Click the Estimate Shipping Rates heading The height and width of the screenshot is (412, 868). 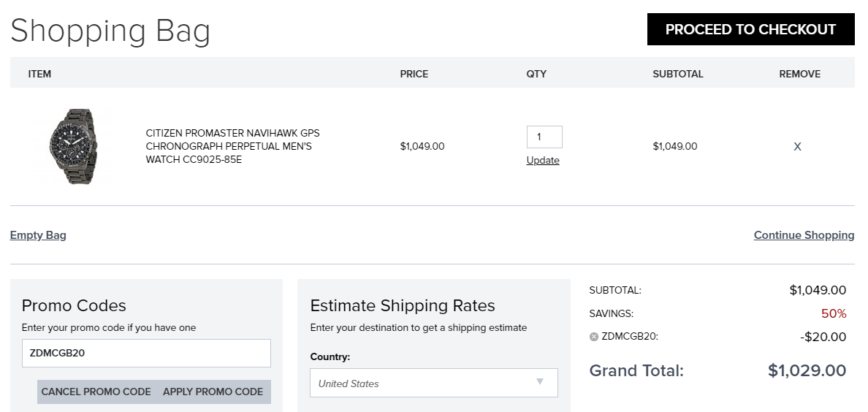pos(403,305)
